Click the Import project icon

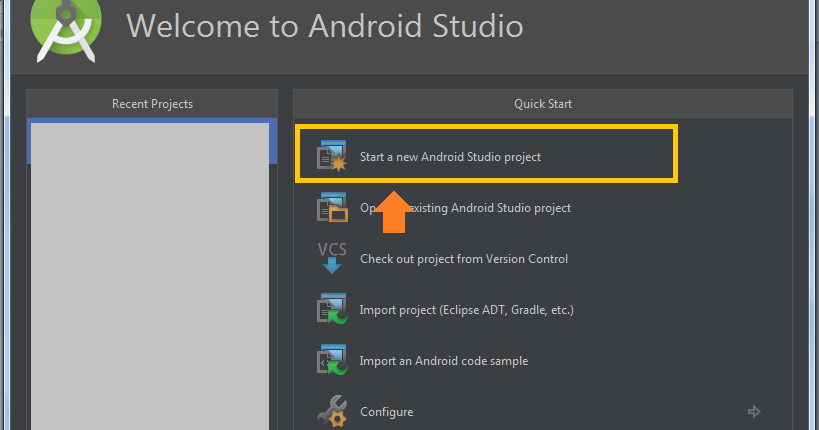coord(332,309)
